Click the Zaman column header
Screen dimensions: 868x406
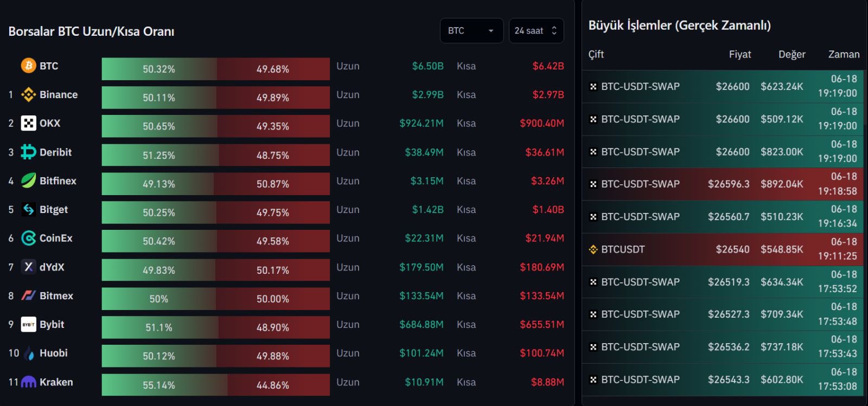coord(844,54)
